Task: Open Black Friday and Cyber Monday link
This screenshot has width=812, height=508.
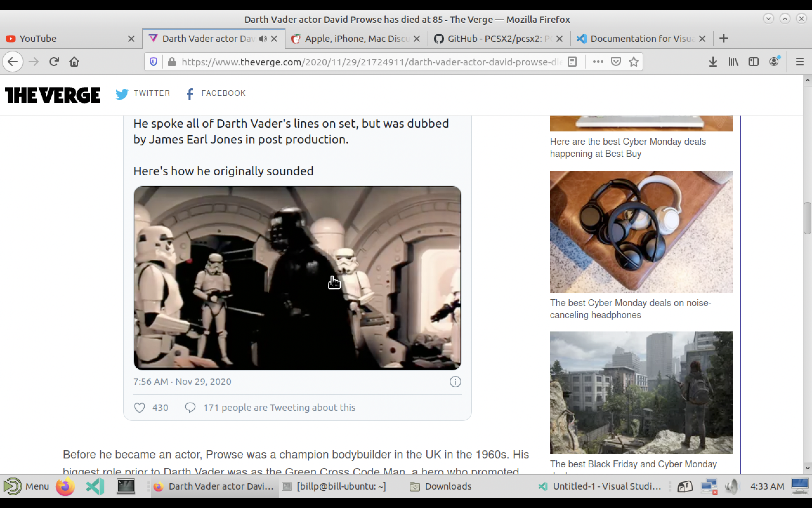Action: click(x=633, y=466)
